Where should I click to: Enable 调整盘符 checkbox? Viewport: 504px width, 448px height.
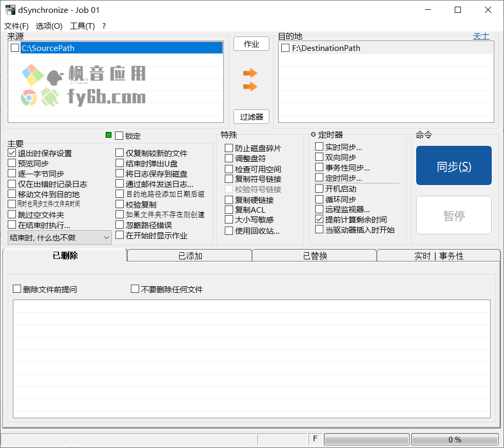coord(229,158)
